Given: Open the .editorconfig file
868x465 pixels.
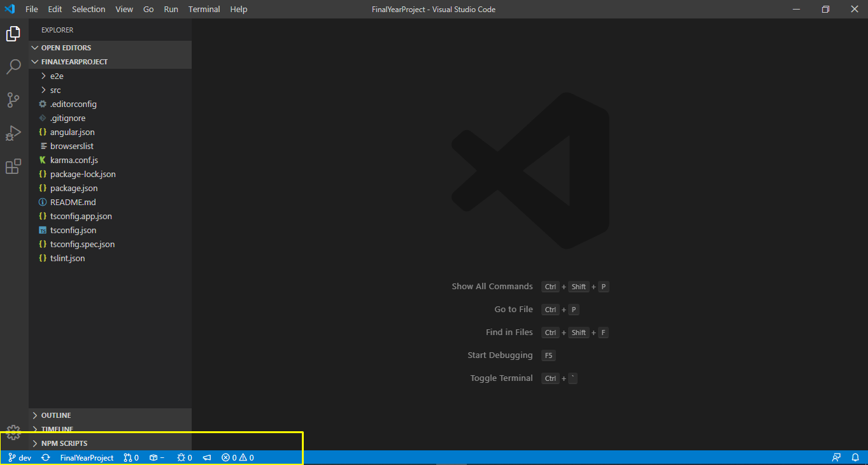Looking at the screenshot, I should [110, 104].
